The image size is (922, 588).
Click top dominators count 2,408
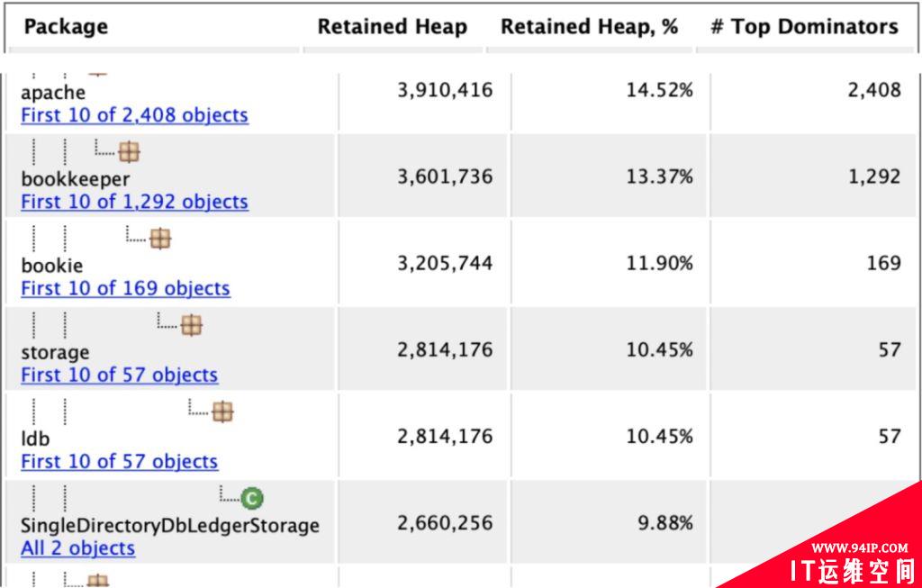click(x=873, y=90)
